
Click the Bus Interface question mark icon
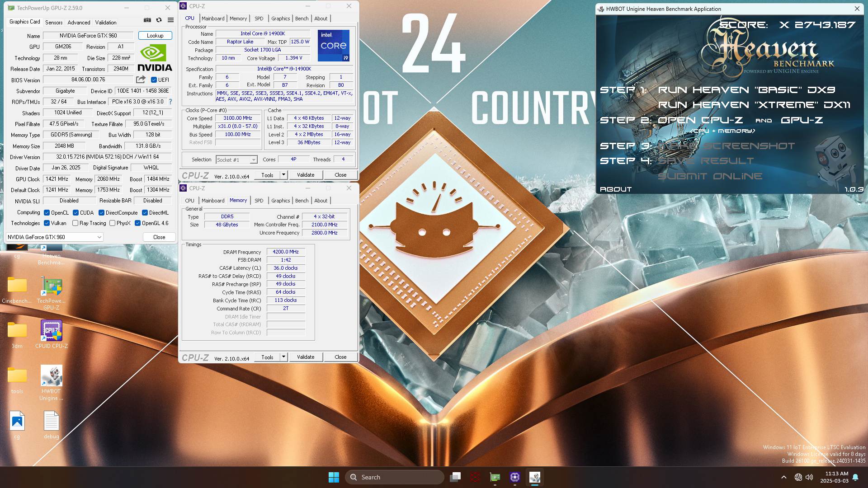[170, 102]
